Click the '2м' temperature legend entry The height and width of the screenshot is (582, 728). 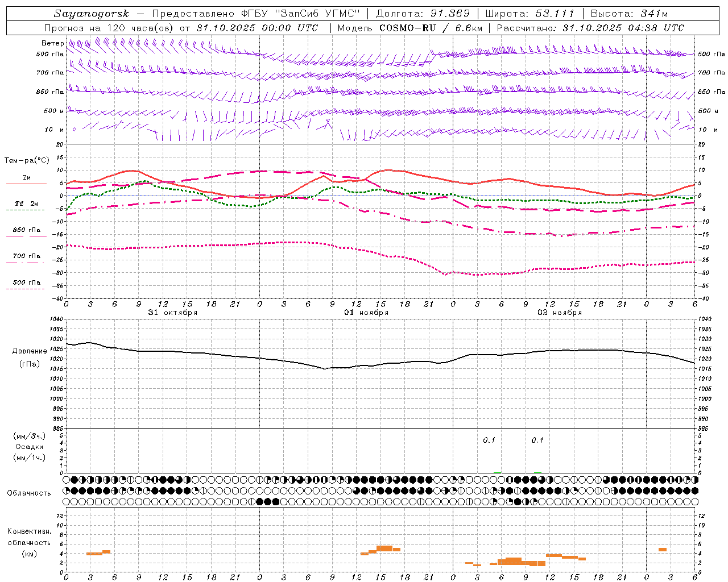click(x=27, y=178)
